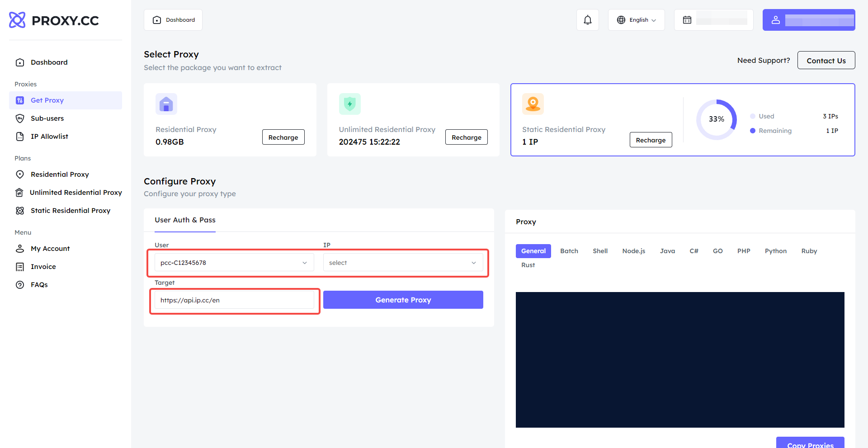Click the calendar icon in header
868x448 pixels.
(687, 20)
